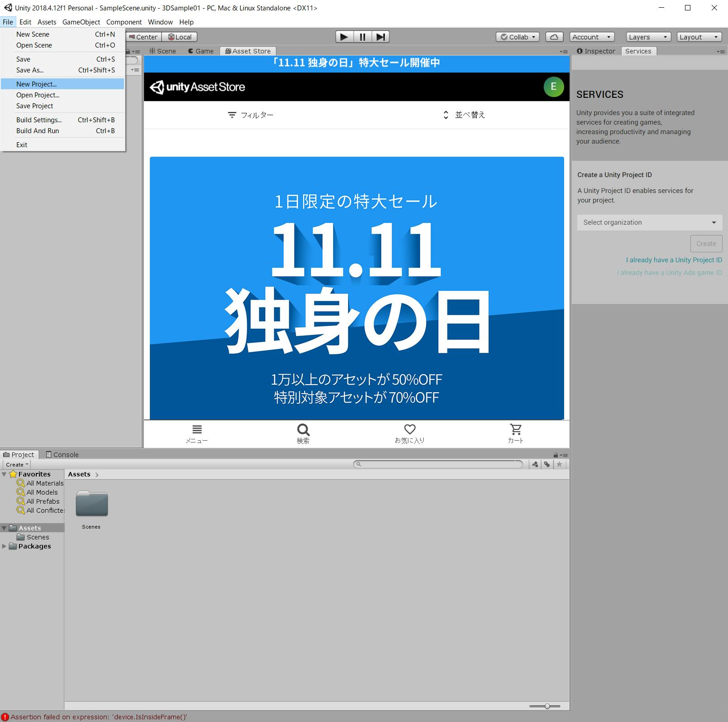Viewport: 728px width, 722px height.
Task: Open the cloud Services button
Action: tap(554, 37)
